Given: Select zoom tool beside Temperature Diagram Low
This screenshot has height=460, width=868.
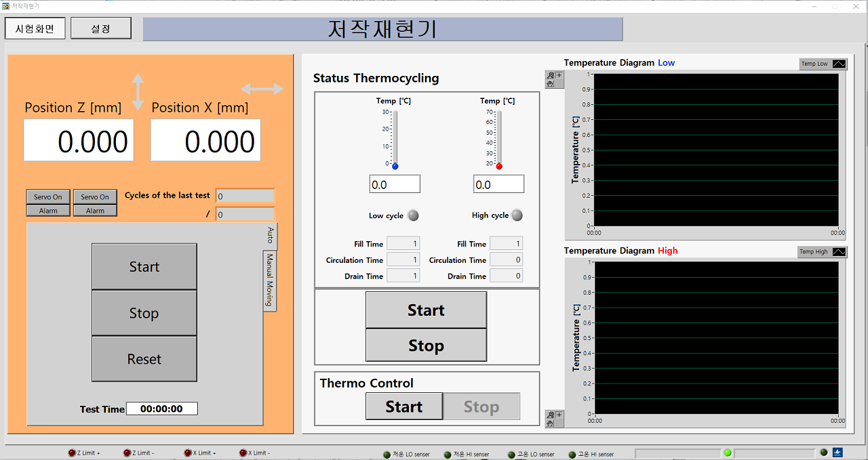Looking at the screenshot, I should click(550, 75).
